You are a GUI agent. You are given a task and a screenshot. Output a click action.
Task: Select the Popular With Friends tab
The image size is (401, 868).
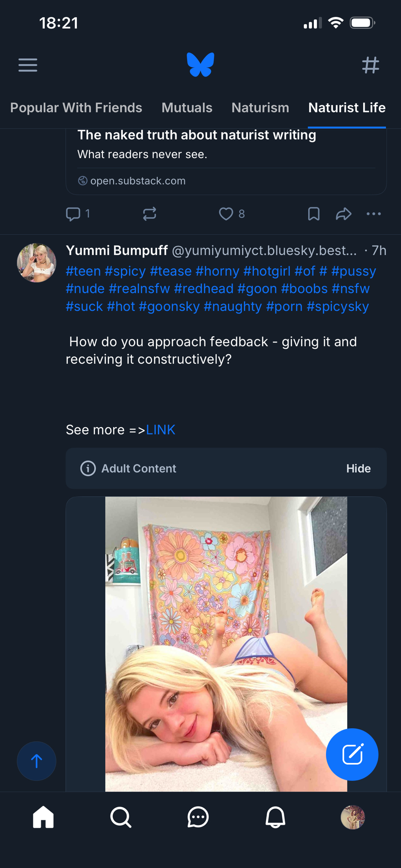pos(76,108)
